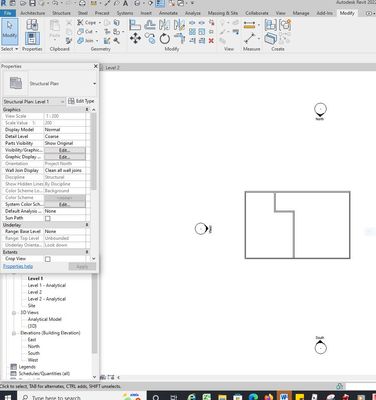This screenshot has height=400, width=376.
Task: Switch to the Architecture ribbon tab
Action: coord(33,13)
